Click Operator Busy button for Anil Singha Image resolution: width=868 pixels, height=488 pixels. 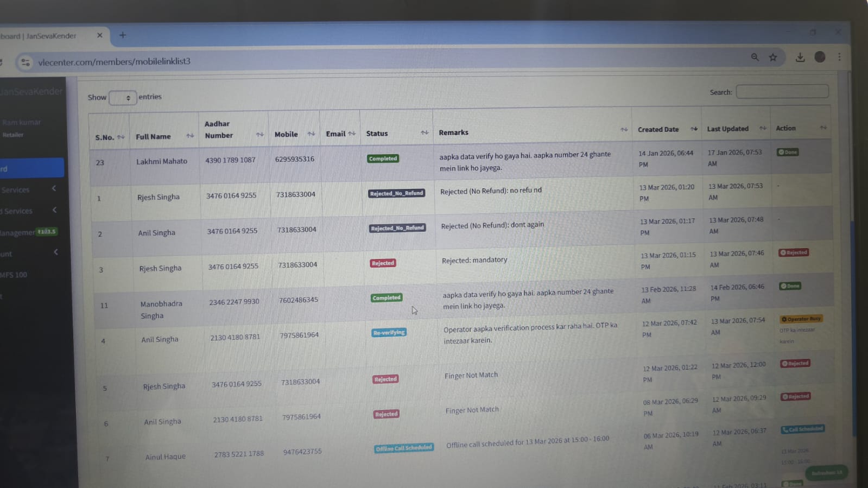click(x=801, y=319)
